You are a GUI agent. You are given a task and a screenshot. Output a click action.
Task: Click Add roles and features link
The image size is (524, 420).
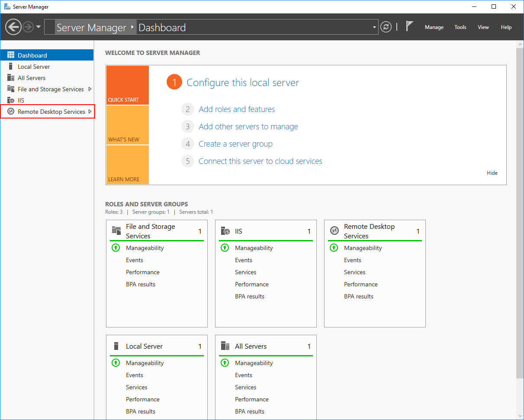point(237,109)
